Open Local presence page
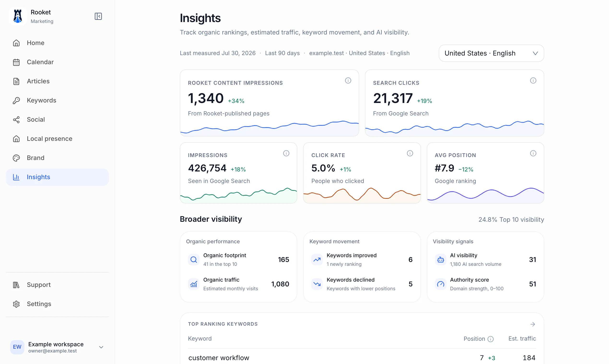Screen dimensions: 609x364 click(x=57, y=139)
